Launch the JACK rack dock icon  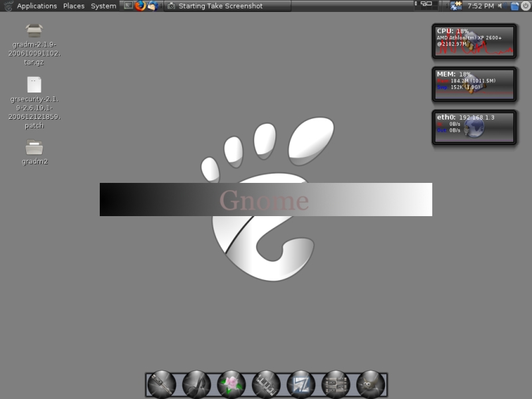[336, 384]
